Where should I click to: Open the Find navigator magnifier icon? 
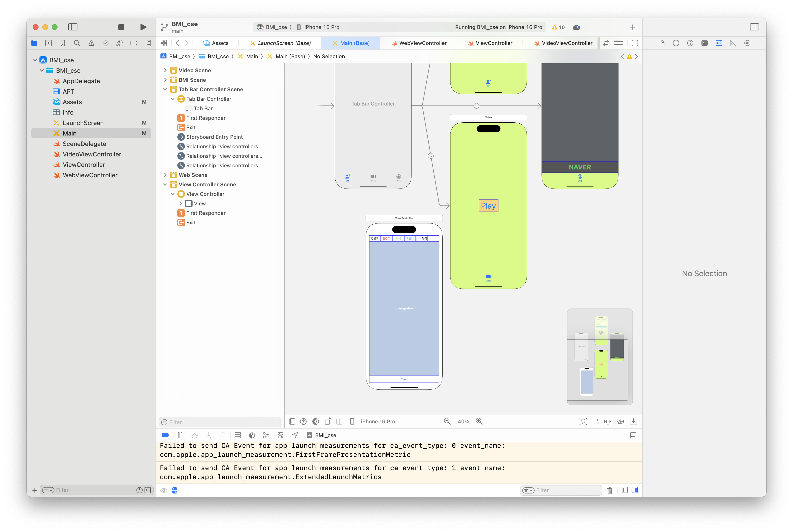[x=77, y=43]
